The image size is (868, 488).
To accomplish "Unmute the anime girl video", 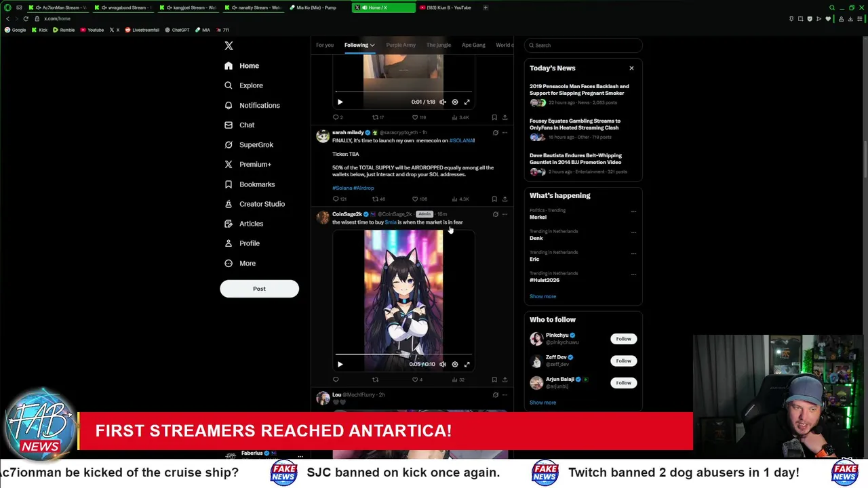I will tap(443, 364).
